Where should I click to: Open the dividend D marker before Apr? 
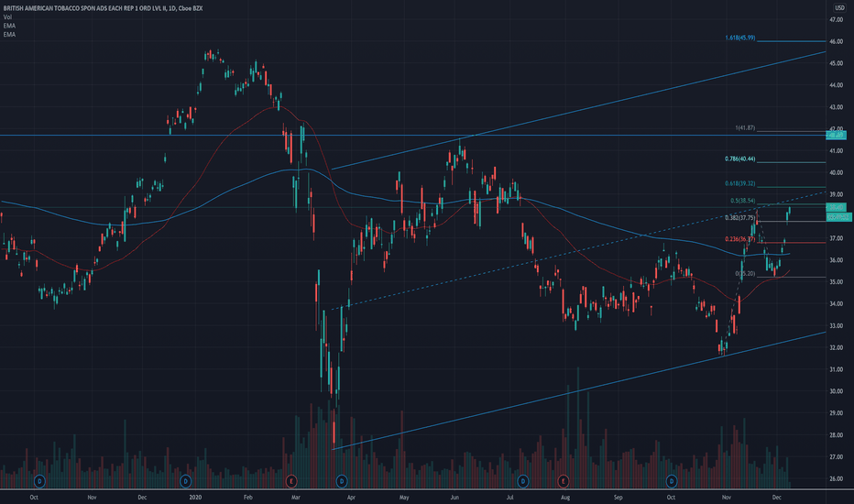[342, 481]
